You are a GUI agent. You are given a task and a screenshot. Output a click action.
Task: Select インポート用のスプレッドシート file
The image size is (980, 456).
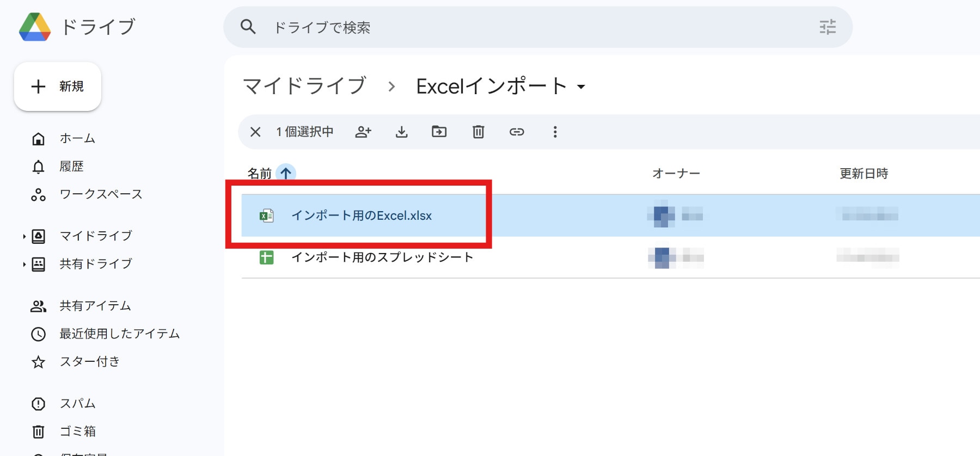point(382,257)
